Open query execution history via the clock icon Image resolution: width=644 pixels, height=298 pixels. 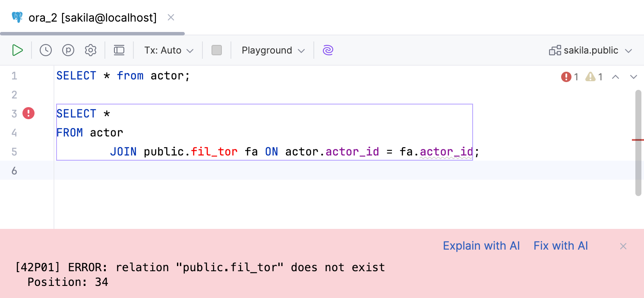45,50
